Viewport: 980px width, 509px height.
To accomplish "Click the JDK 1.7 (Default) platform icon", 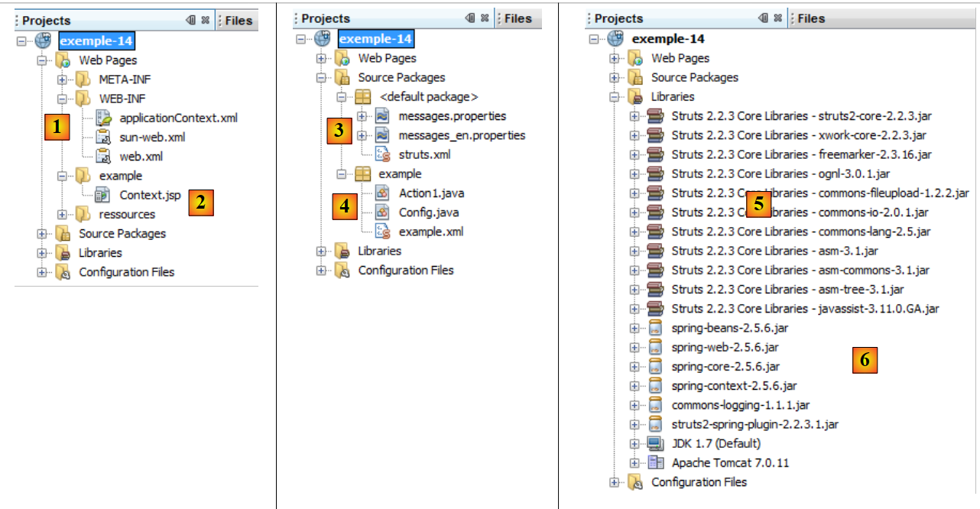I will pyautogui.click(x=655, y=443).
